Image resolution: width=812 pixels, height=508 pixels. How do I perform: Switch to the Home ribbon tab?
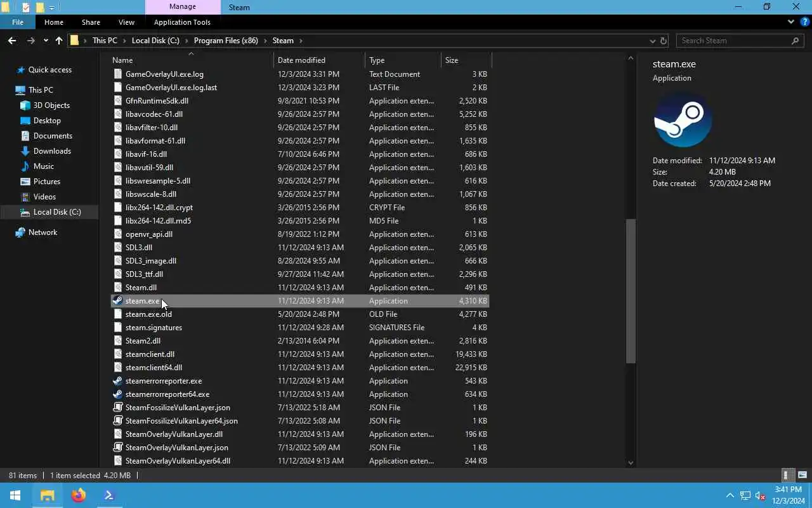click(x=54, y=22)
